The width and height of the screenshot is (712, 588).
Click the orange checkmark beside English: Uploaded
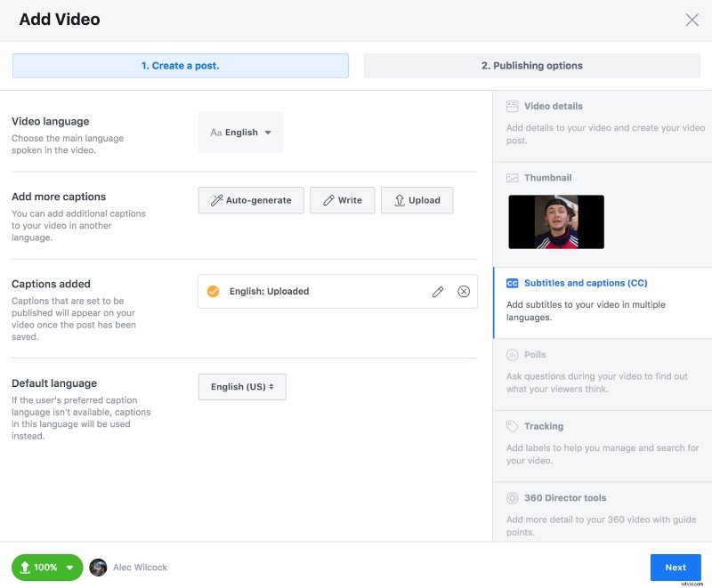tap(214, 291)
